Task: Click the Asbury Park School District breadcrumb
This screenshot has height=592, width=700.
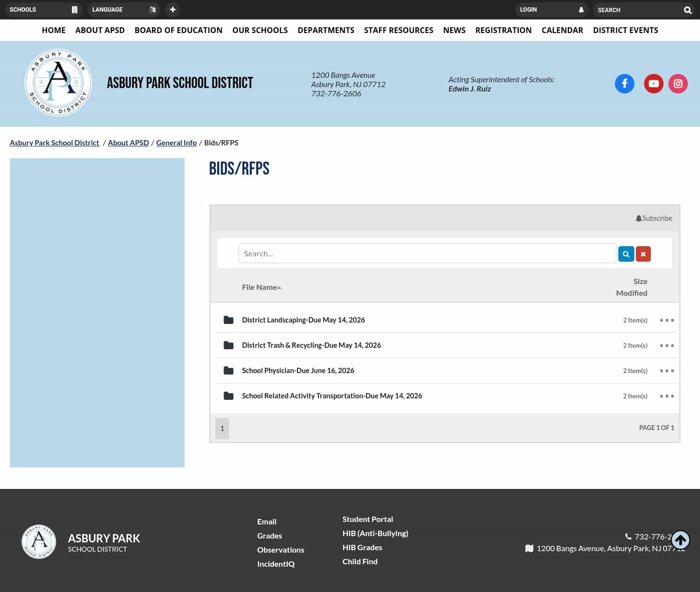Action: 54,143
